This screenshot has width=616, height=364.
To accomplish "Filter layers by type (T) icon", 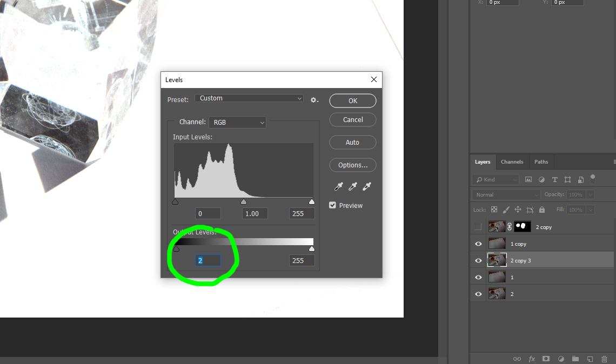I will tap(554, 179).
